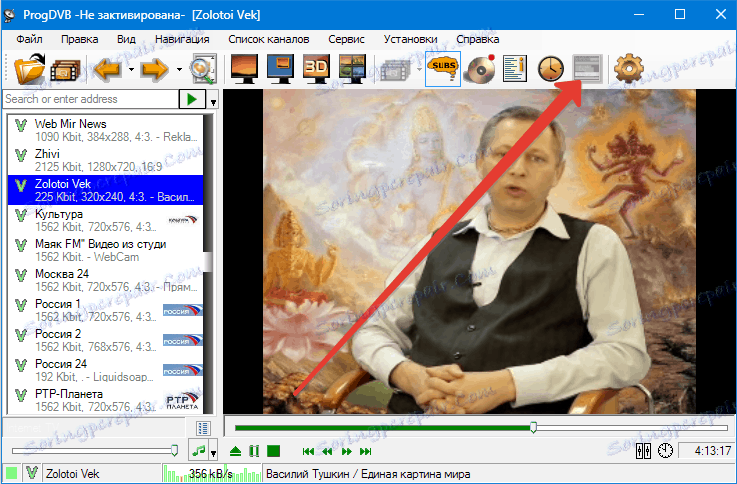The image size is (737, 484).
Task: Open the Справка menu
Action: (x=478, y=39)
